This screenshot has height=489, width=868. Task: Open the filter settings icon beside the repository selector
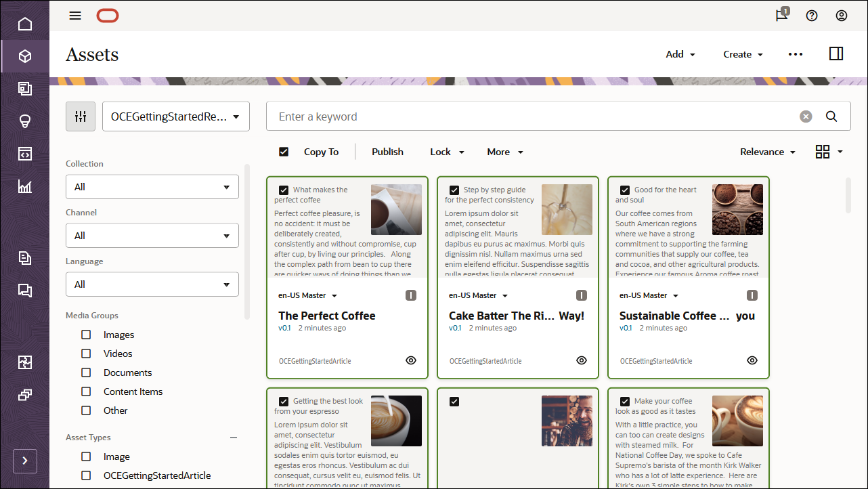pos(81,116)
